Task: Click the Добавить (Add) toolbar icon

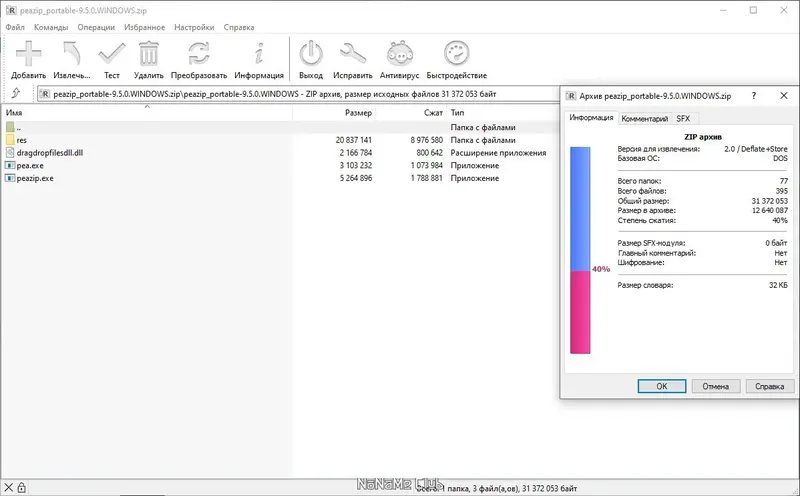Action: point(29,54)
